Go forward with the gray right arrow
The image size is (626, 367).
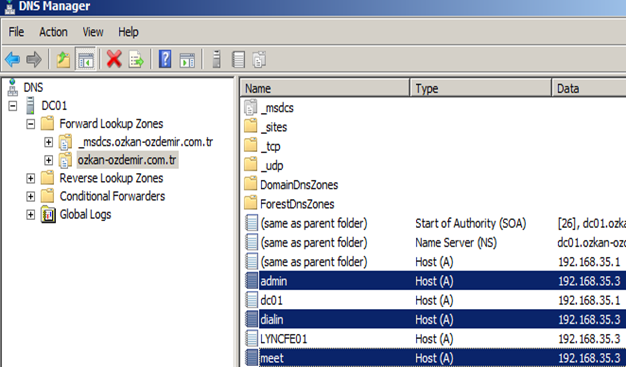(x=34, y=60)
